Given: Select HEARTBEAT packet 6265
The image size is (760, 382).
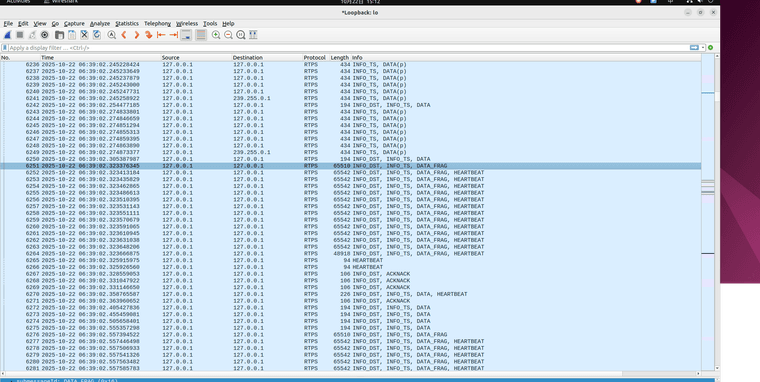Looking at the screenshot, I should (350, 260).
